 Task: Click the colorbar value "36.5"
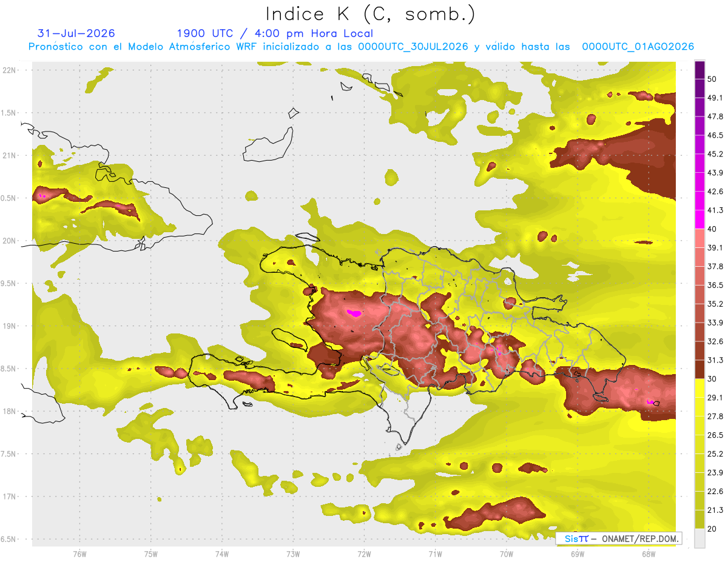pos(715,285)
